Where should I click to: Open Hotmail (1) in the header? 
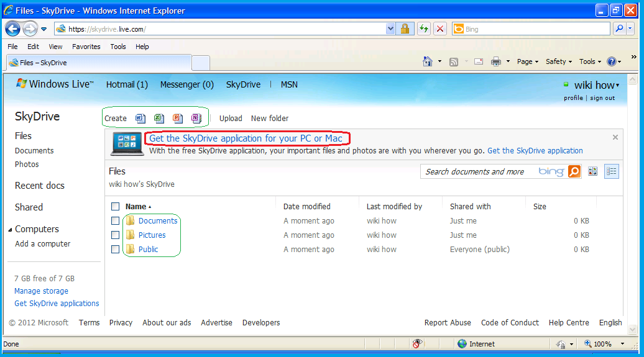[x=127, y=84]
